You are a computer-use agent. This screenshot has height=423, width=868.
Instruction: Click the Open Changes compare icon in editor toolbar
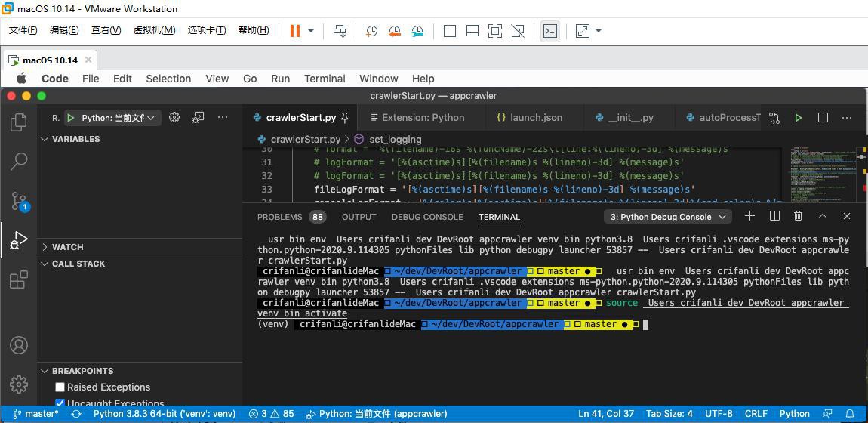[774, 118]
